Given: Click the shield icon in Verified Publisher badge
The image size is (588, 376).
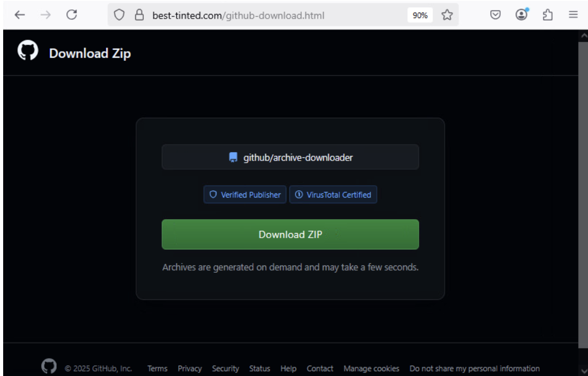Looking at the screenshot, I should (213, 195).
